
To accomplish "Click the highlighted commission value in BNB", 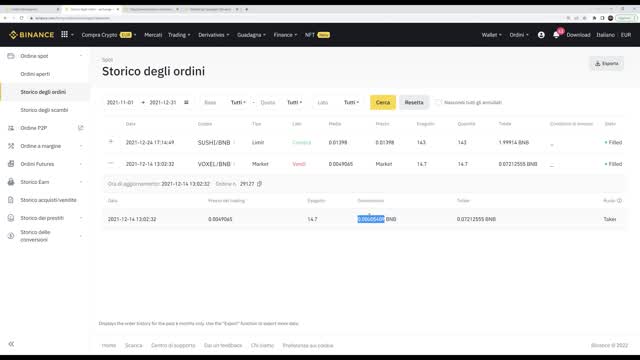I will tap(371, 219).
